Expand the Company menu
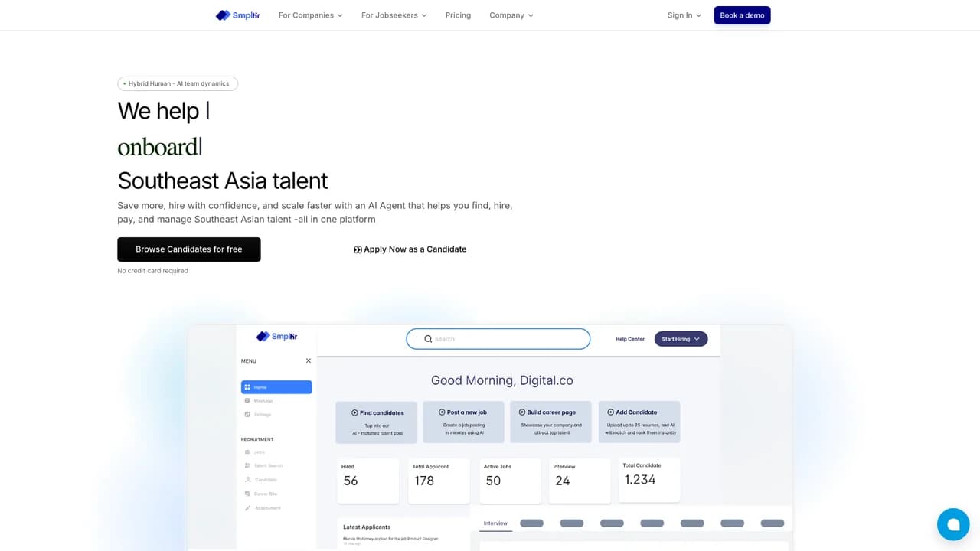 511,15
